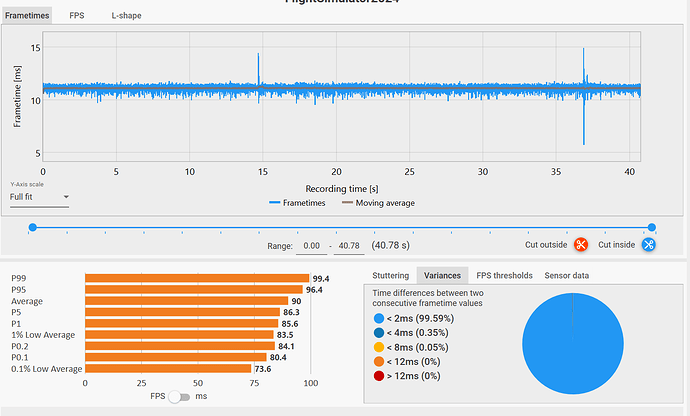
Task: Show the Stuttering tab
Action: (391, 275)
